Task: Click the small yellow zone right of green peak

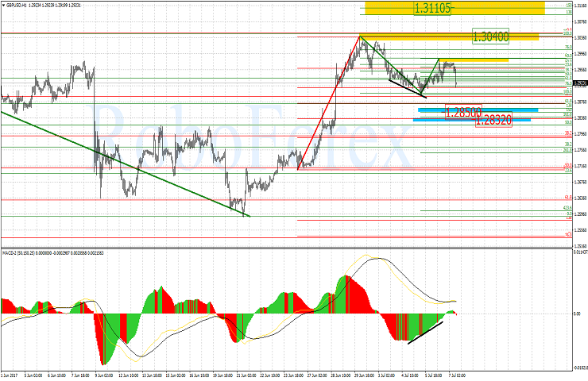Action: click(483, 60)
